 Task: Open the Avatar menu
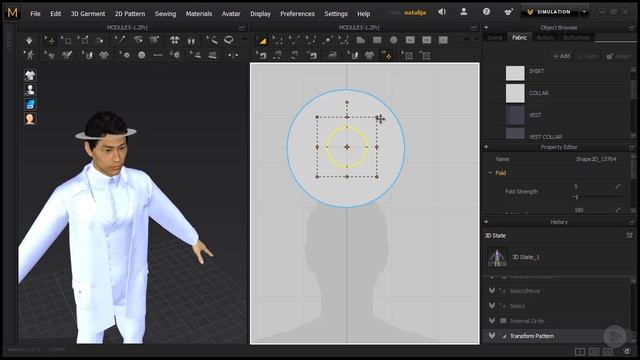pyautogui.click(x=231, y=13)
